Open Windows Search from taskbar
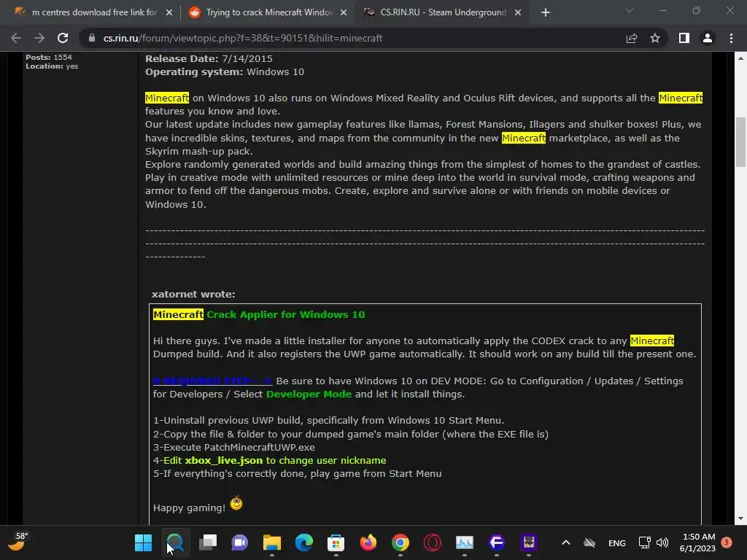This screenshot has width=747, height=560. click(x=175, y=542)
